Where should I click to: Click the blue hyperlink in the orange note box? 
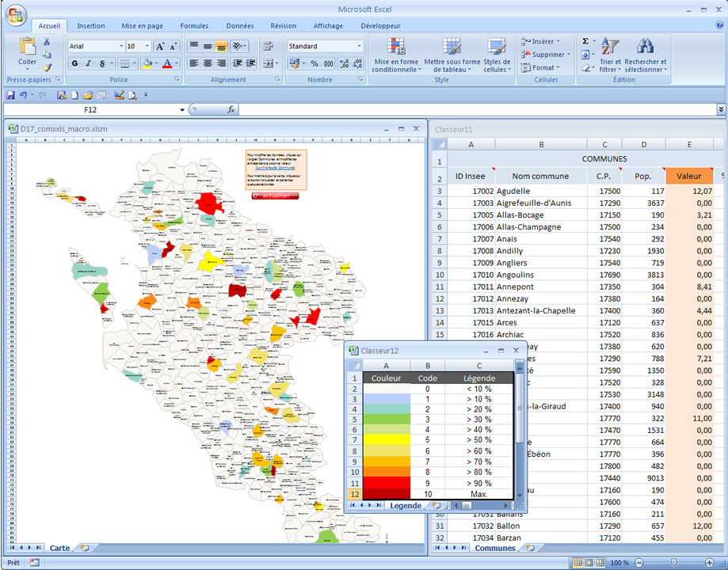click(x=276, y=168)
